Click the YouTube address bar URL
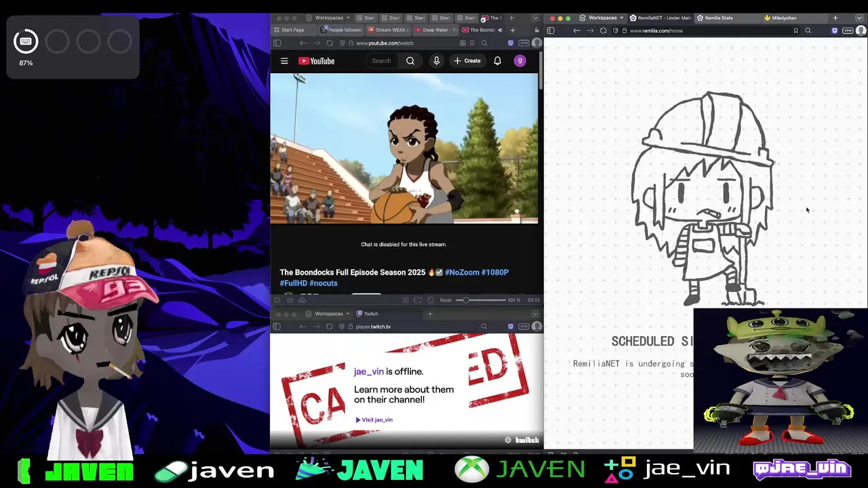 (x=384, y=43)
